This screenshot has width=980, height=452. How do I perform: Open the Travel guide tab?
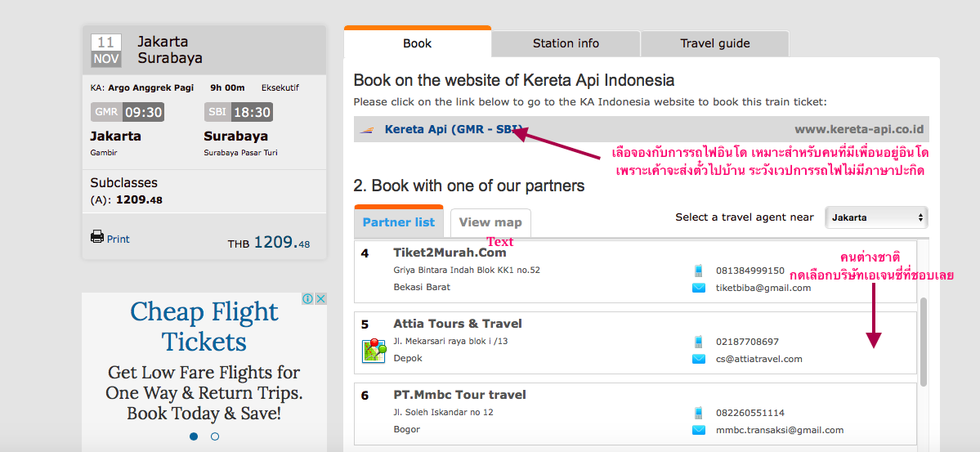715,43
